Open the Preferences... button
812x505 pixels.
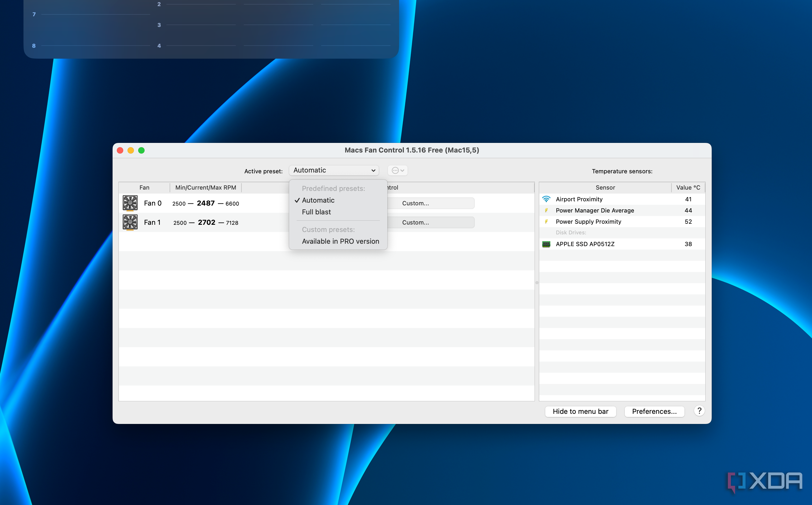pos(654,411)
